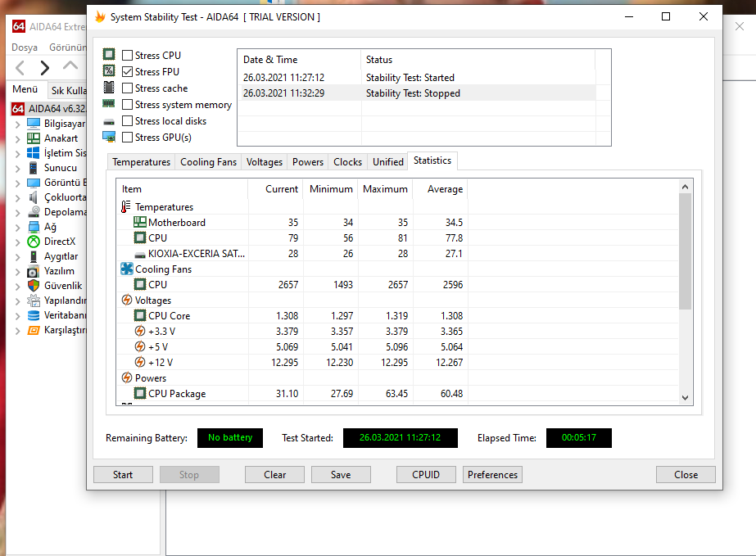The image size is (756, 556).
Task: Expand the Sunucu tree node
Action: coord(17,169)
